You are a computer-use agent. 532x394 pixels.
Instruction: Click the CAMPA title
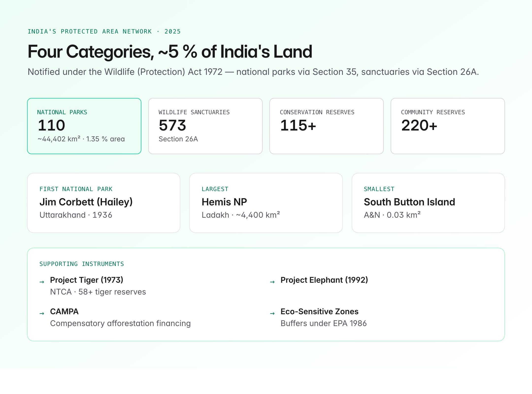[x=64, y=312]
